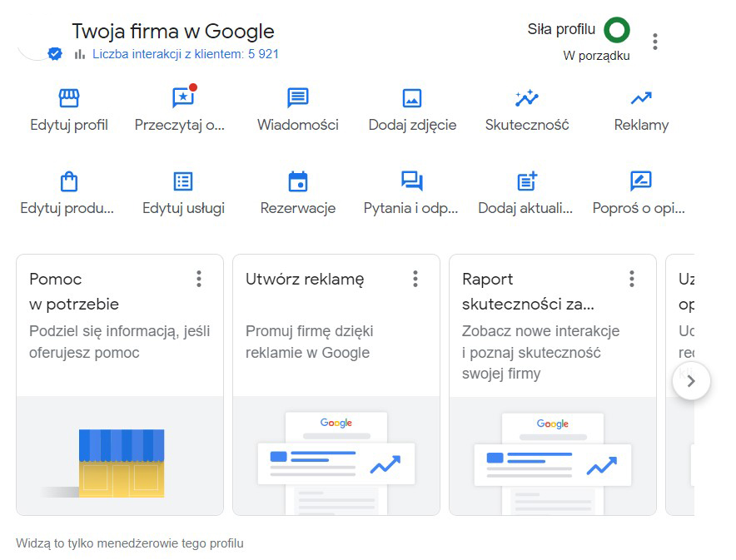Click Edytuj produkty shopping bag icon
This screenshot has width=736, height=560.
click(69, 181)
